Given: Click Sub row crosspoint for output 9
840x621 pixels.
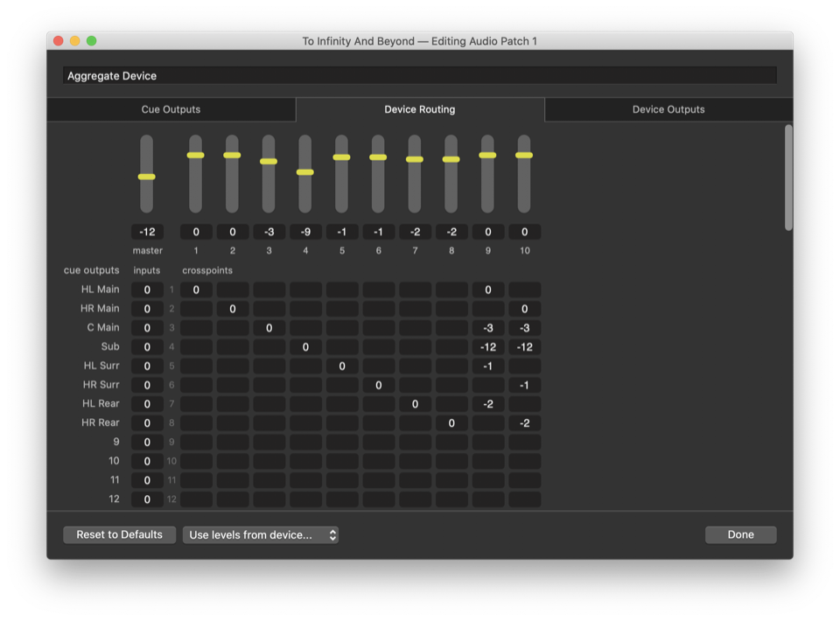Looking at the screenshot, I should point(488,347).
